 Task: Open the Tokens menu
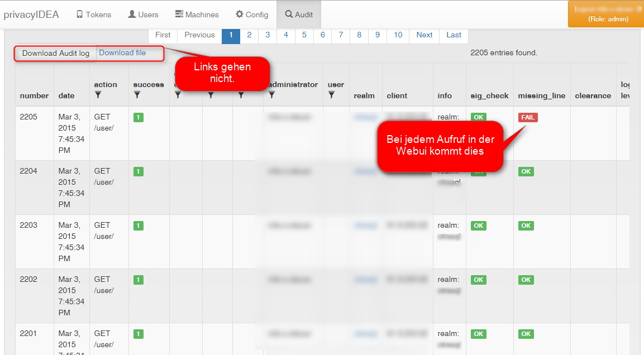94,15
